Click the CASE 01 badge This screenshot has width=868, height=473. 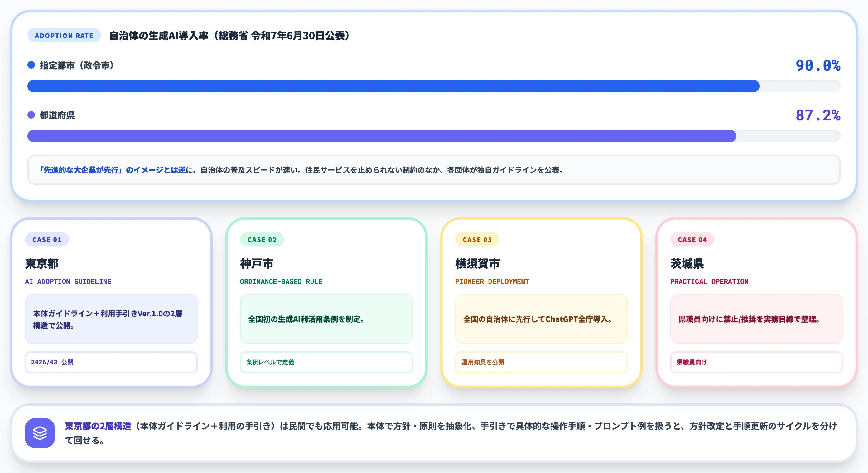pos(47,239)
